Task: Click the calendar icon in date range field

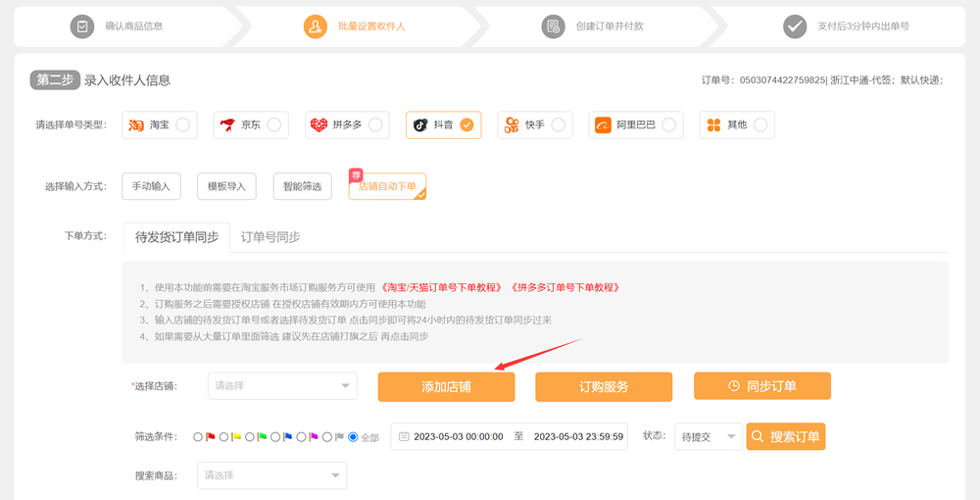Action: point(404,437)
